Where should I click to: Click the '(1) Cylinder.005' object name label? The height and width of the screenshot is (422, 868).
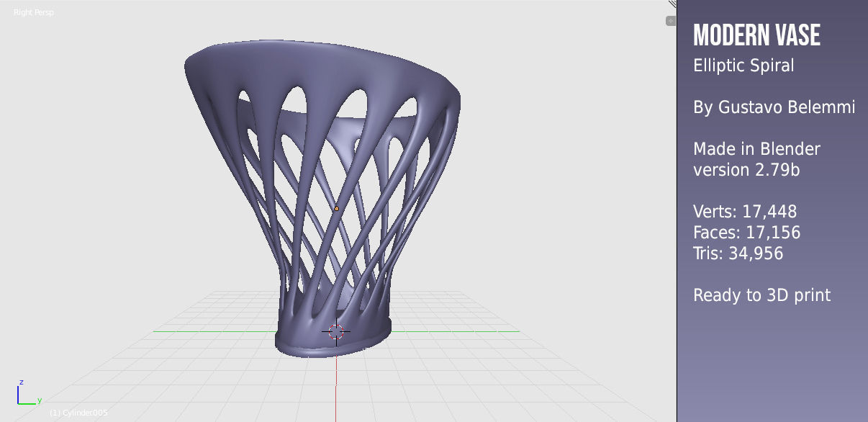coord(78,413)
